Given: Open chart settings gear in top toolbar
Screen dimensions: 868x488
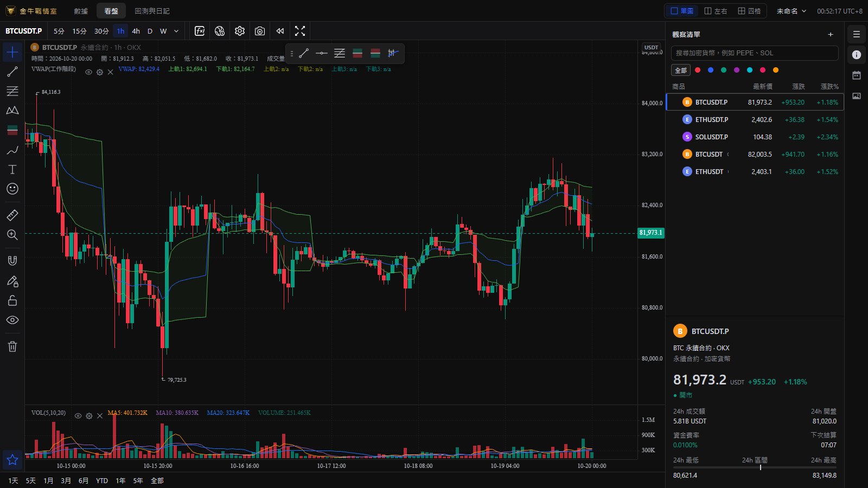Looking at the screenshot, I should point(240,31).
